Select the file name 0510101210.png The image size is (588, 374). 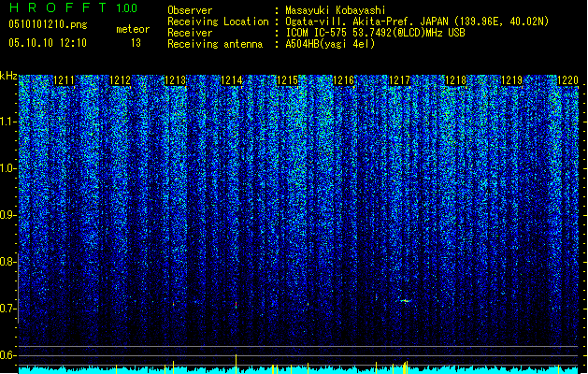[x=48, y=25]
